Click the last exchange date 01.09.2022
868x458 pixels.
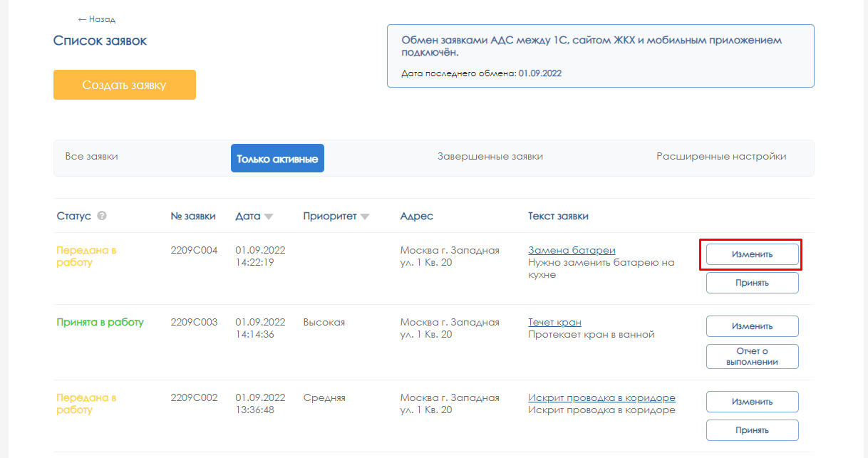pyautogui.click(x=539, y=73)
